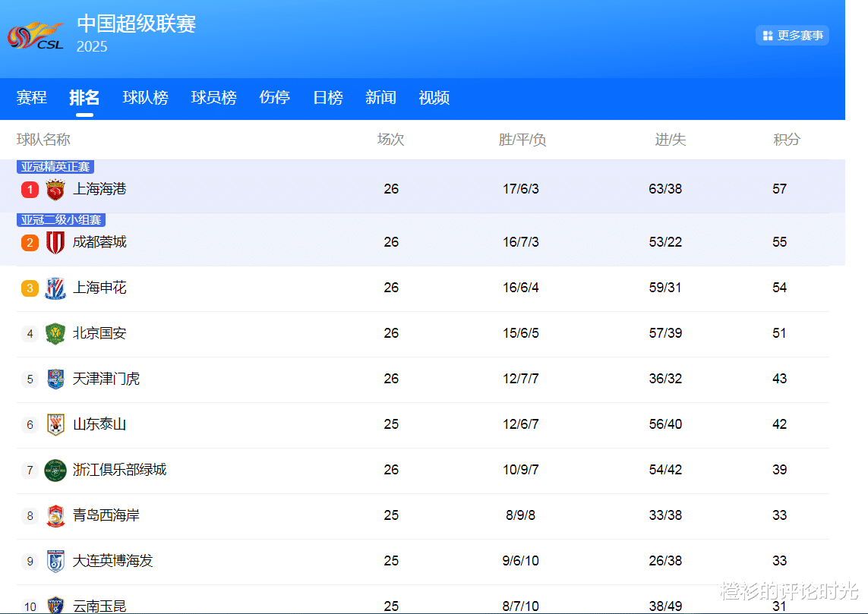
Task: Click the 亚冠二级小组赛 qualification tag
Action: 61,219
